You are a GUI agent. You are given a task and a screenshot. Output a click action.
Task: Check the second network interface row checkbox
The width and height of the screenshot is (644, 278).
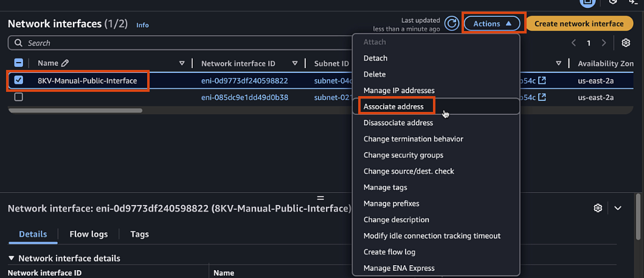(19, 97)
